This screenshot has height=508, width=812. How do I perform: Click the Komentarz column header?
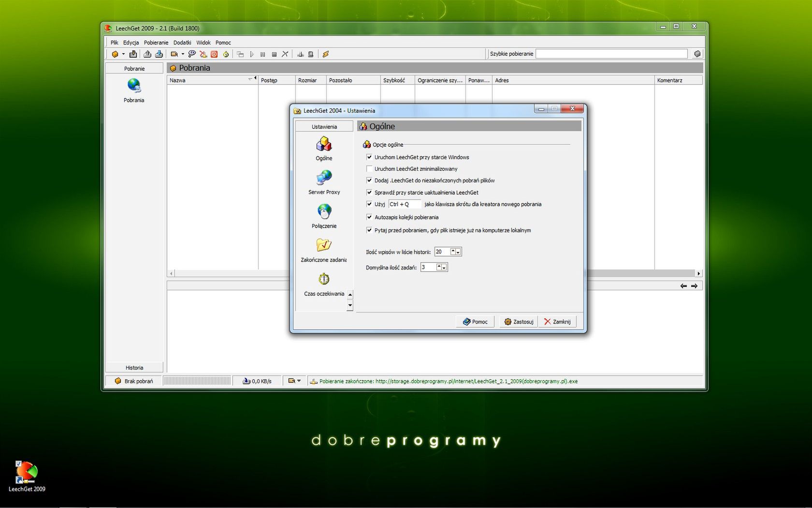(678, 80)
